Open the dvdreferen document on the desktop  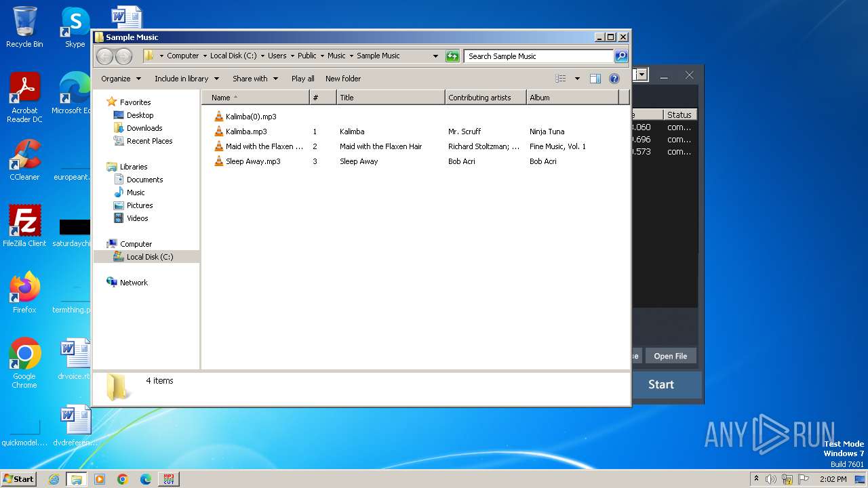coord(75,425)
